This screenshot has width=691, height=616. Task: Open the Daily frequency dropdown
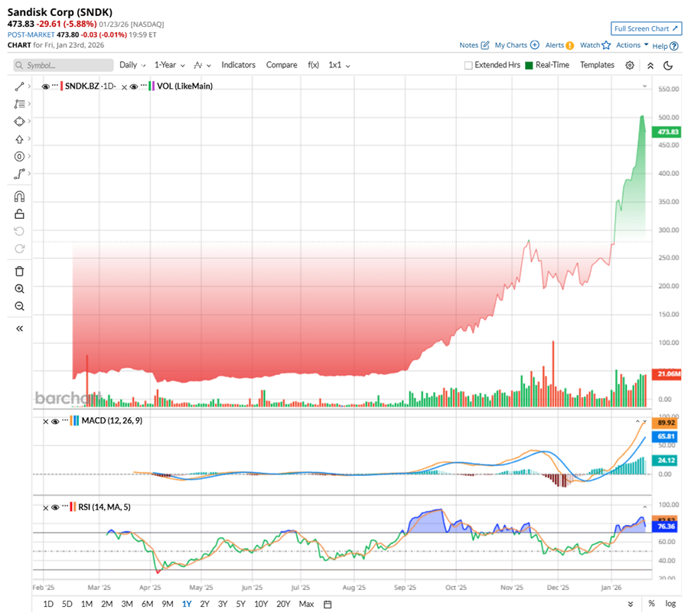click(132, 65)
